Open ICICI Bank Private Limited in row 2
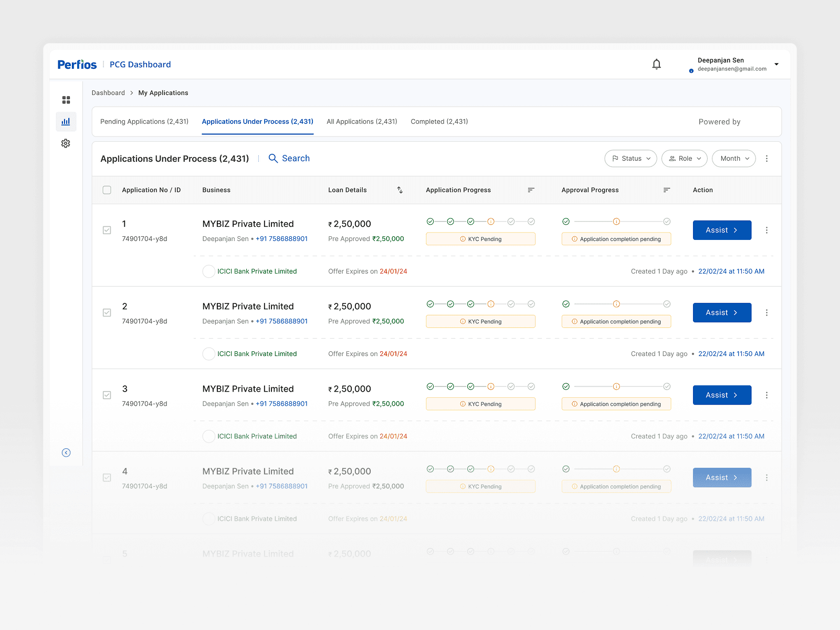Screen dimensions: 840x630 click(x=257, y=354)
